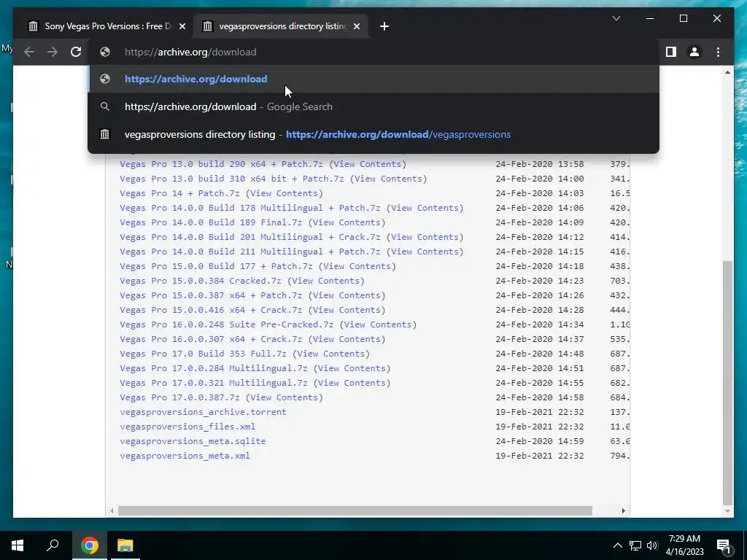Open vegasproversions_files.xml
The height and width of the screenshot is (560, 747).
[x=187, y=427]
